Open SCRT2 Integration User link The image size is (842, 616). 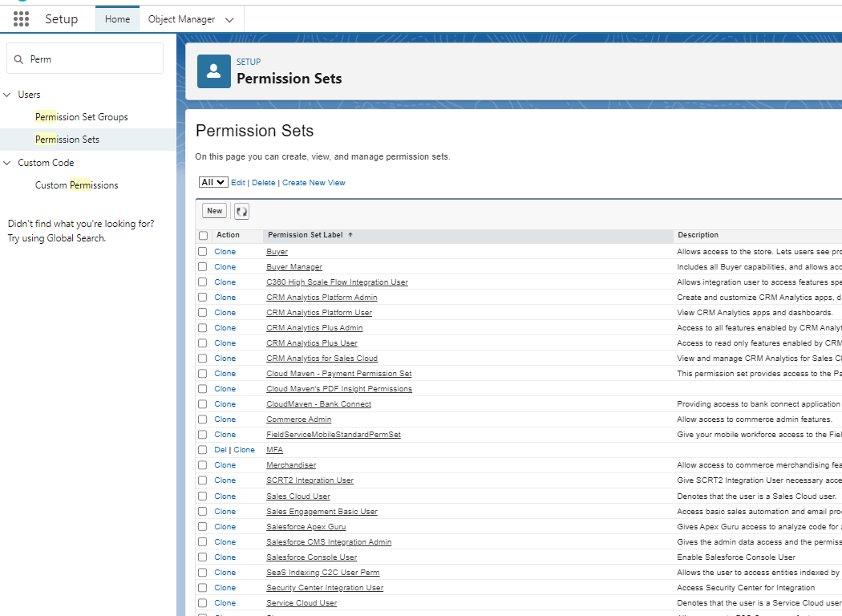coord(310,480)
